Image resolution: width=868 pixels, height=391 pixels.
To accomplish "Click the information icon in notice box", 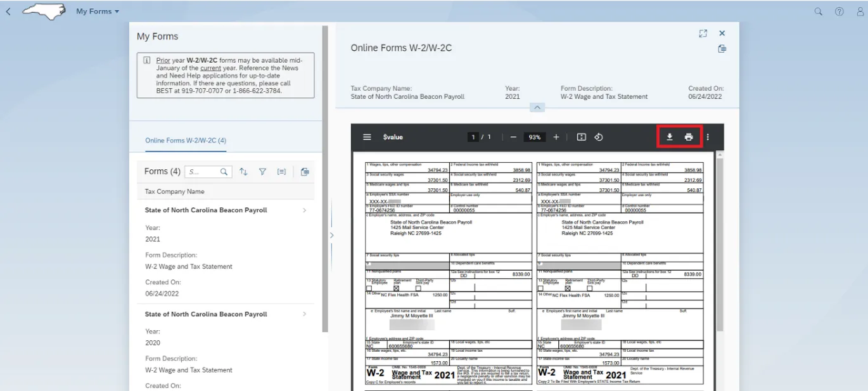I will click(146, 60).
